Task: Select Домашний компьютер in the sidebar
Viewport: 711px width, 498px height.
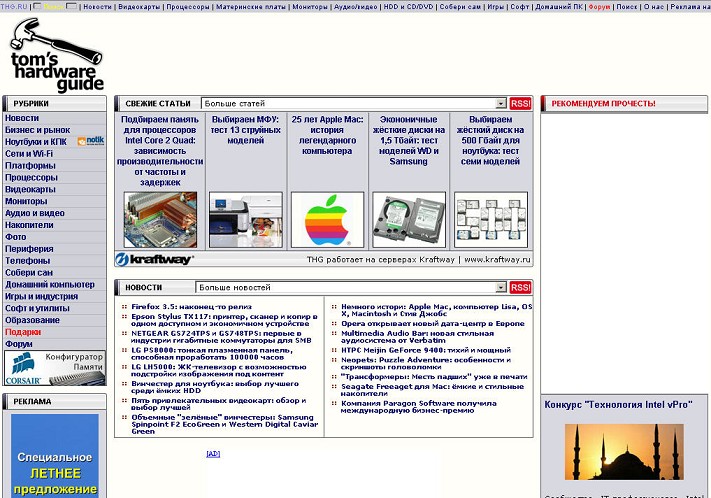Action: point(50,284)
